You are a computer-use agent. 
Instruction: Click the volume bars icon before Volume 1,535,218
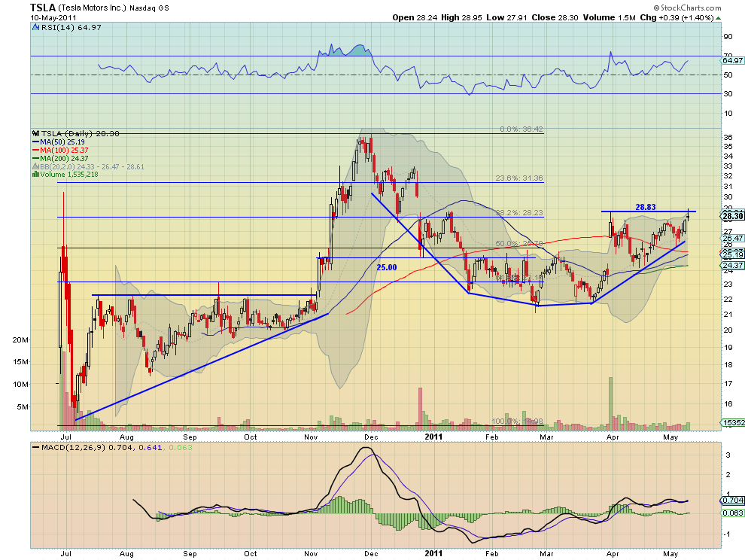(x=35, y=174)
